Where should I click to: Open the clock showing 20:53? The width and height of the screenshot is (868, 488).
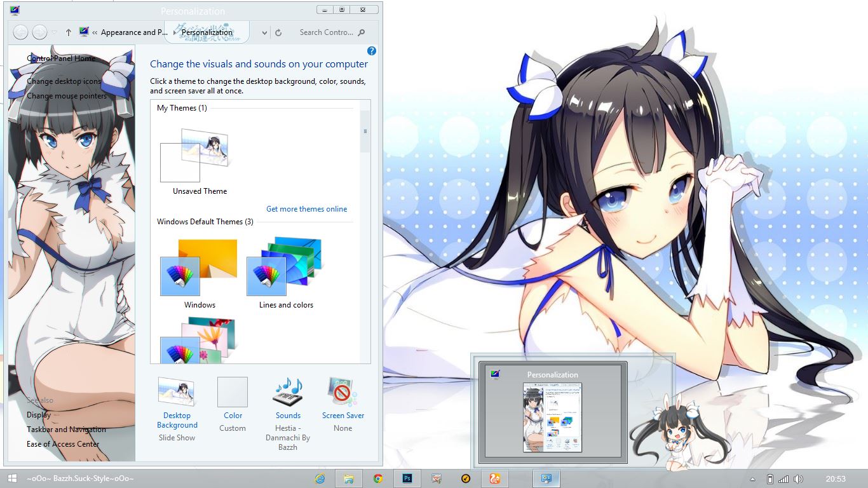(836, 478)
